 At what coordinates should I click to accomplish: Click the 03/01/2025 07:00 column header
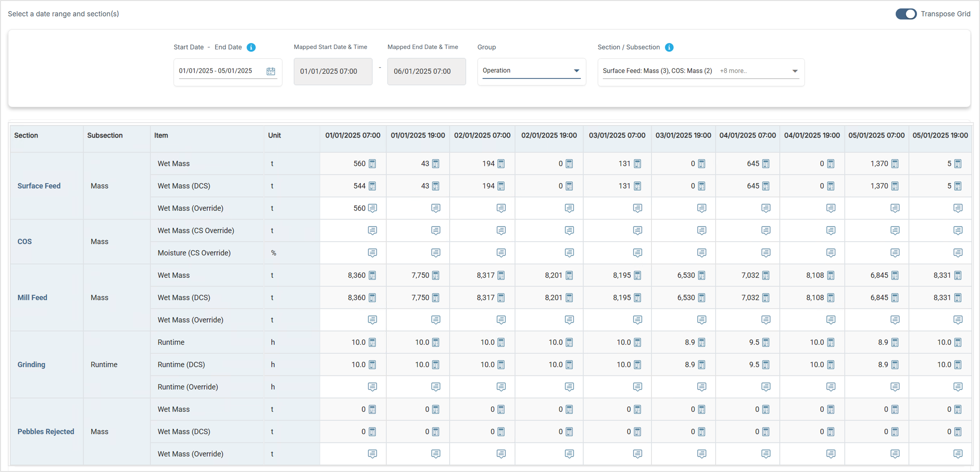tap(617, 135)
